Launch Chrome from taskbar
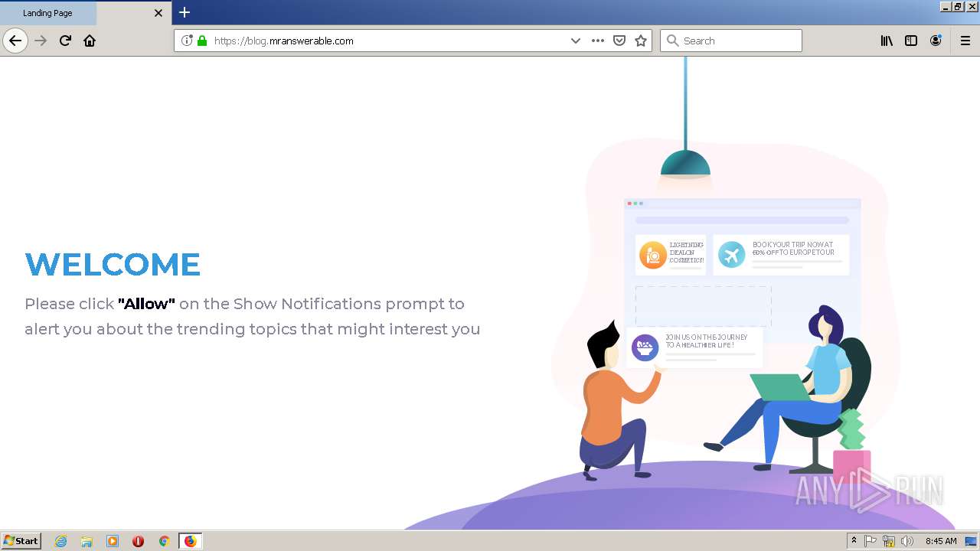 coord(164,541)
